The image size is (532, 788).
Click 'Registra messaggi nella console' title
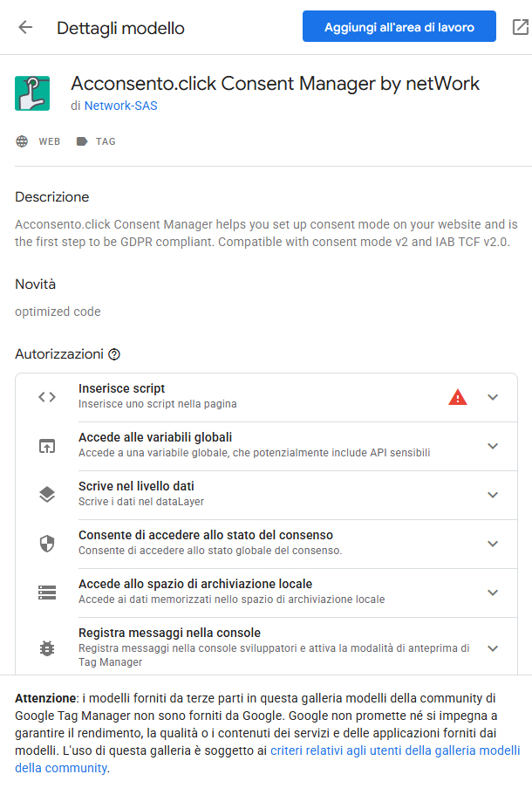(x=170, y=632)
